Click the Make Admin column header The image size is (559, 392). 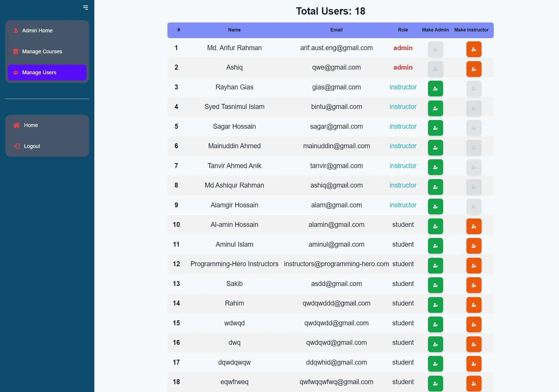tap(435, 30)
